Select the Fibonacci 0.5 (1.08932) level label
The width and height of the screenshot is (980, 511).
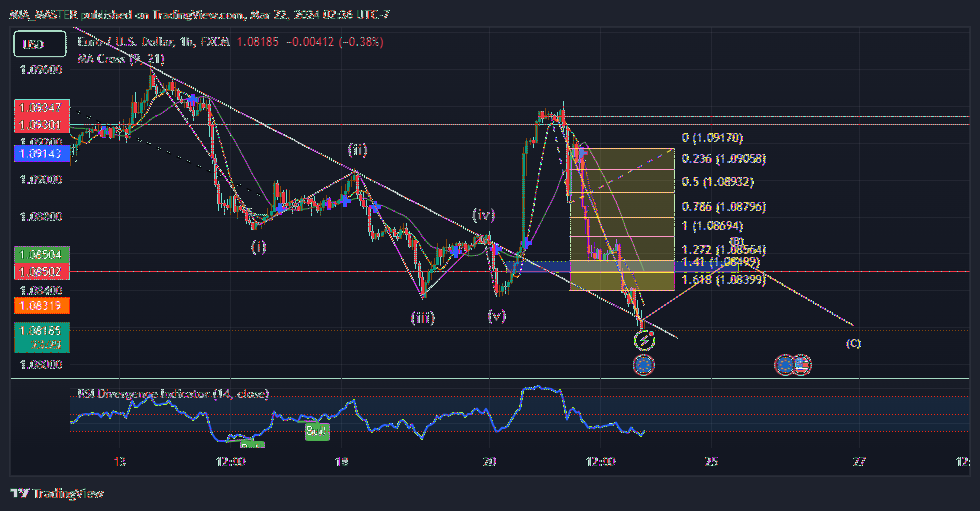(x=718, y=182)
